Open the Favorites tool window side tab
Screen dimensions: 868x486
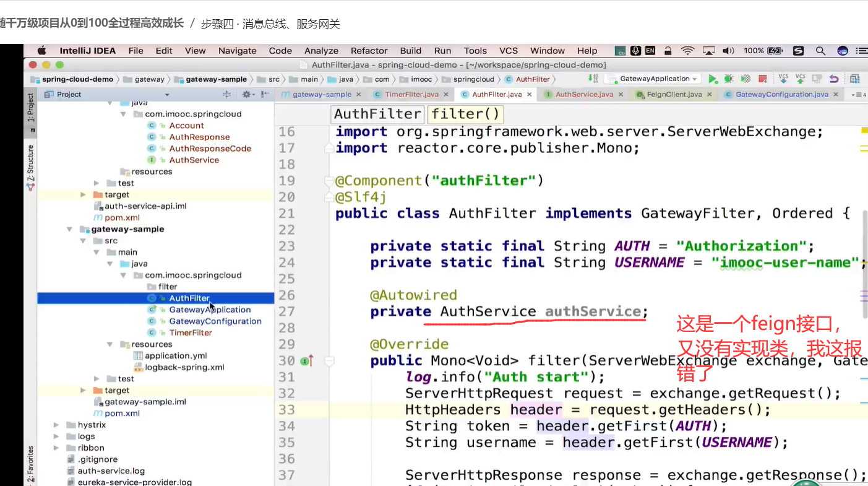point(30,464)
